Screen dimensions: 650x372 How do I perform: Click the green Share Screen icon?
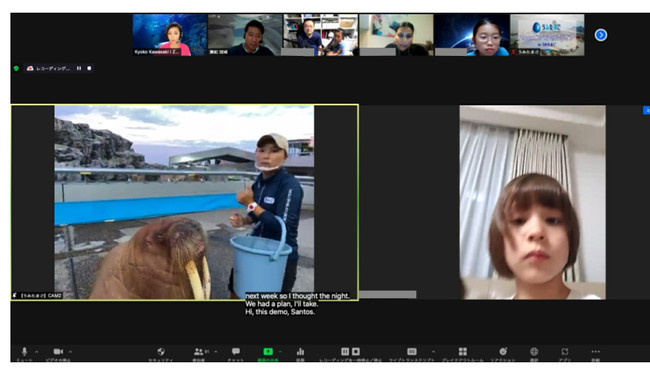pyautogui.click(x=268, y=352)
